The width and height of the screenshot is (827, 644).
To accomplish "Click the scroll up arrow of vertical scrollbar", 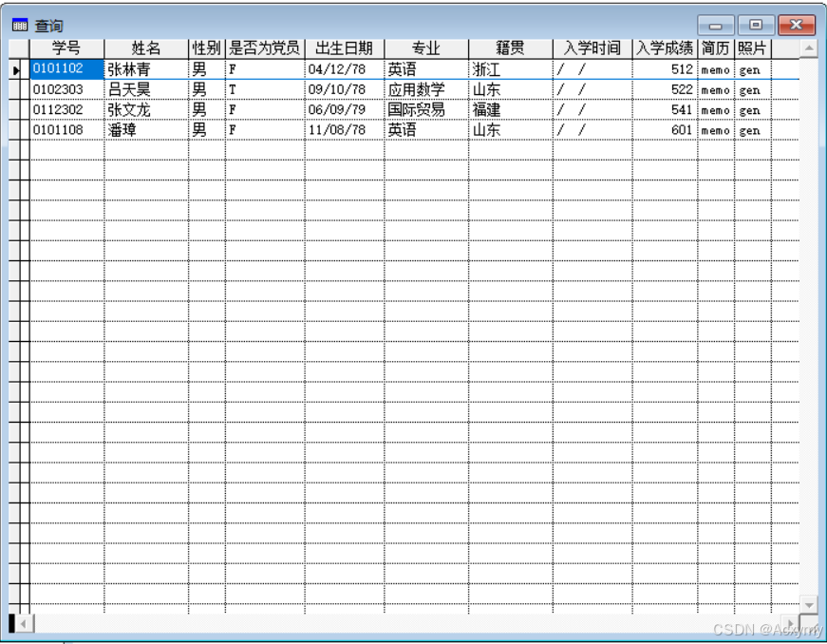I will [x=809, y=49].
